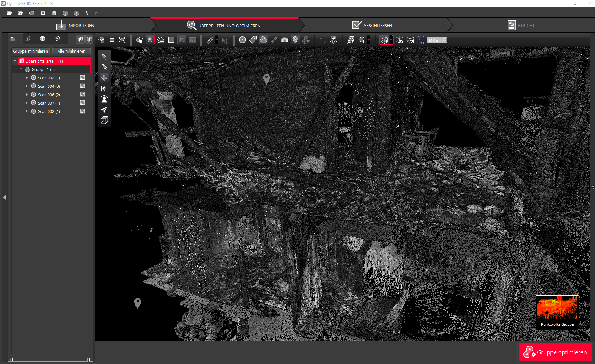Adjust the QLB Size value control

[437, 40]
